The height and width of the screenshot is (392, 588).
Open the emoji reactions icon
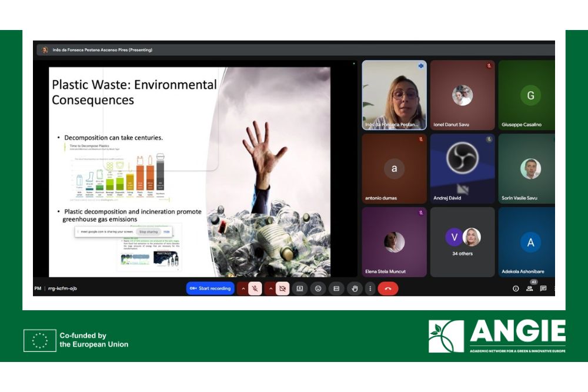coord(318,288)
